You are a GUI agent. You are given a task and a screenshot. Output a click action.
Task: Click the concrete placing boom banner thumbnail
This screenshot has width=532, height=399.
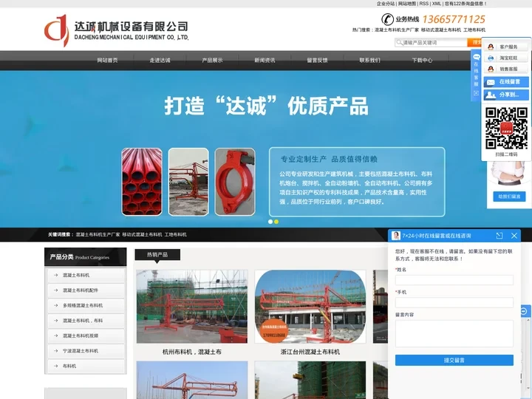(x=188, y=182)
